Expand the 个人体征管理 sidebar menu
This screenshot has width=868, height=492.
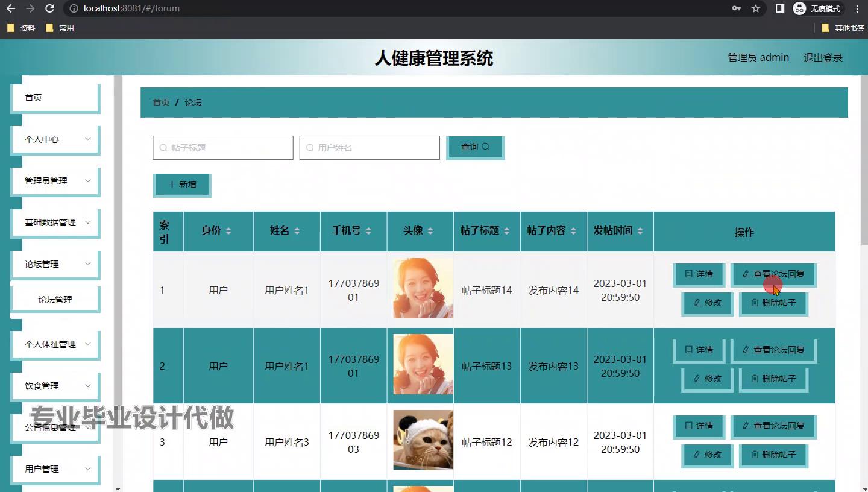[55, 344]
